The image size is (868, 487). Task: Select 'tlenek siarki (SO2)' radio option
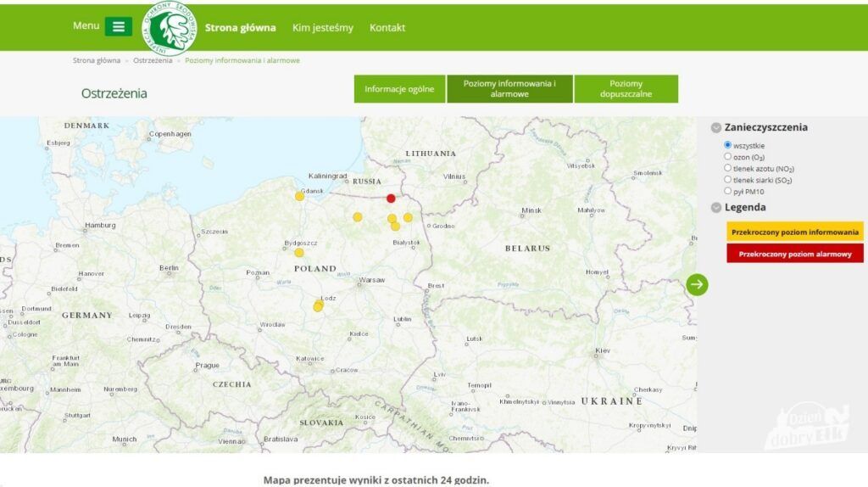click(727, 180)
